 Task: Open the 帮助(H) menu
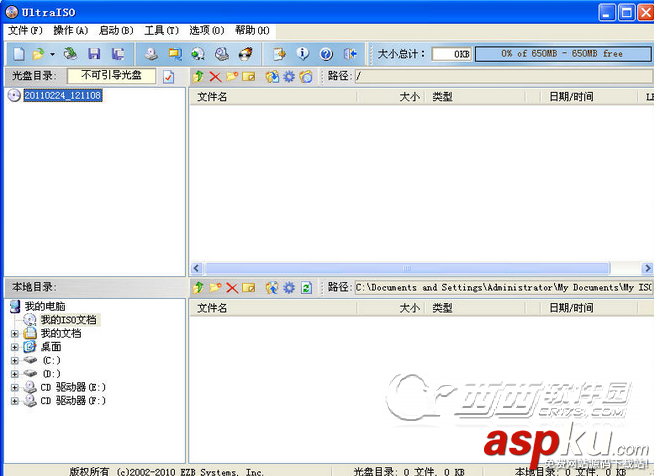tap(252, 30)
